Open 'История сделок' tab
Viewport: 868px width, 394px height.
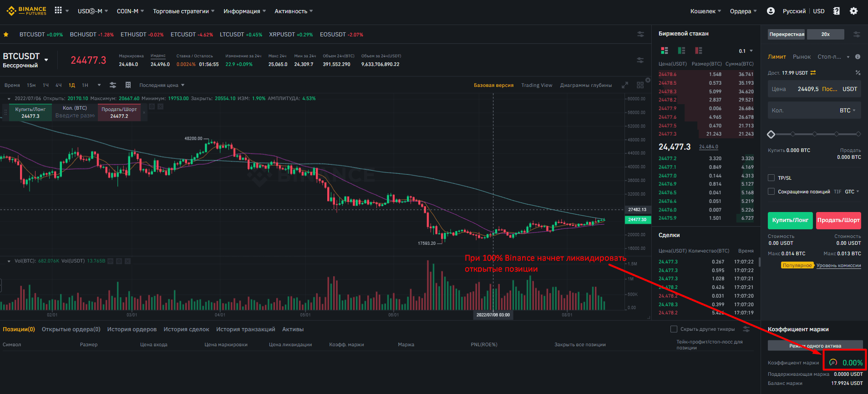coord(186,329)
